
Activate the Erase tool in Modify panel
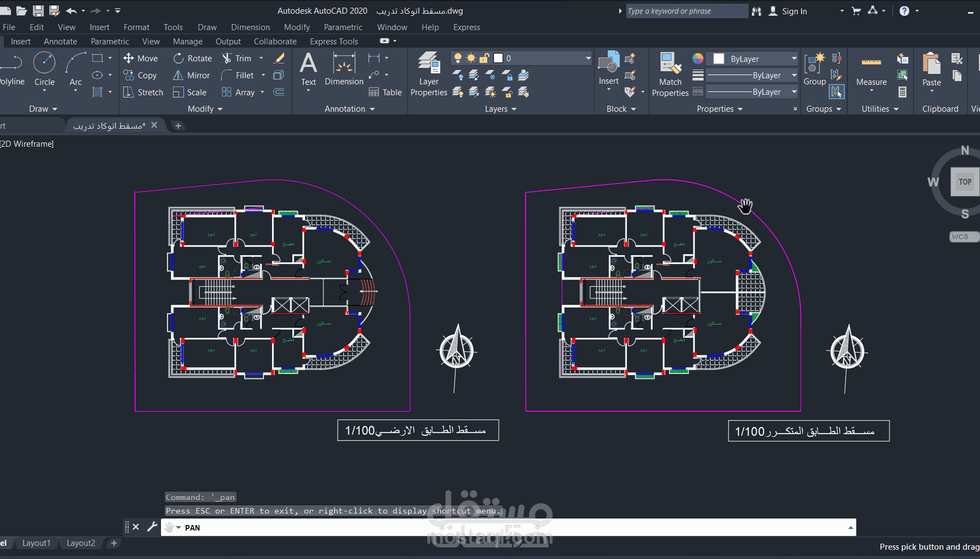coord(279,58)
